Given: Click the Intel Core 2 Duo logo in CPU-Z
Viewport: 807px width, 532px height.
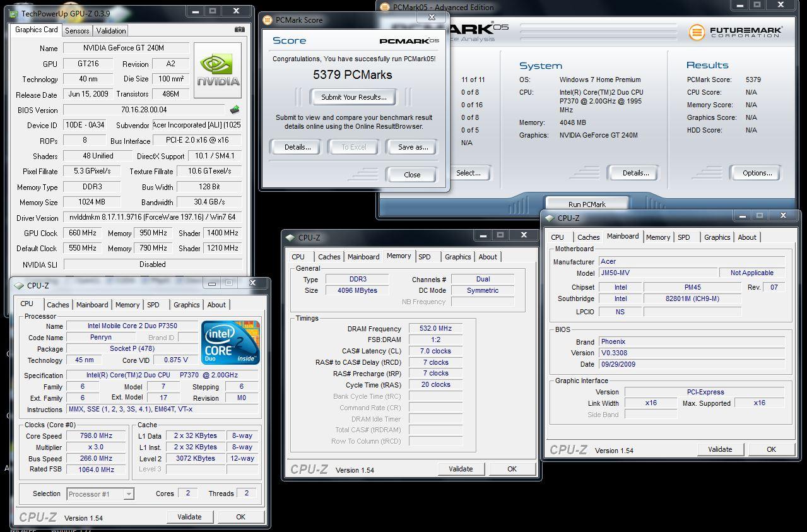Looking at the screenshot, I should (x=230, y=342).
